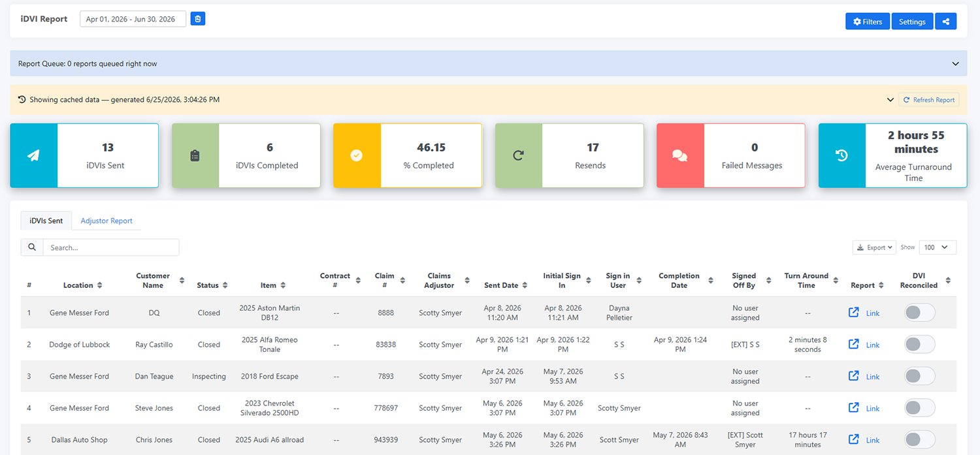Open the Filters button

pyautogui.click(x=868, y=22)
